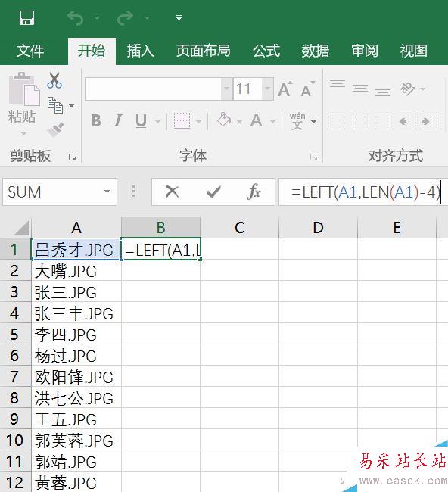
Task: Click the font name box
Action: tap(153, 89)
